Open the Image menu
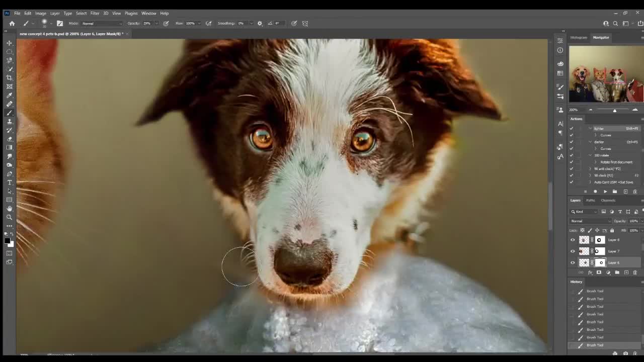This screenshot has width=644, height=362. pyautogui.click(x=41, y=13)
